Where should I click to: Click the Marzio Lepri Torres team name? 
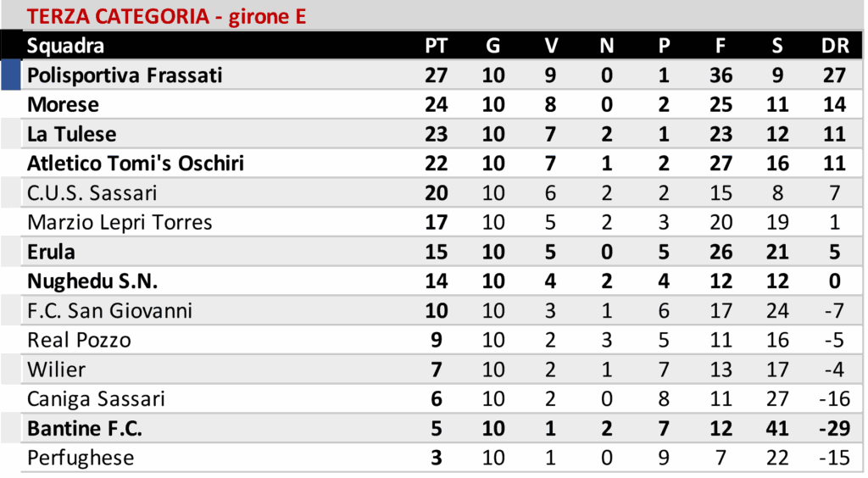tap(120, 222)
